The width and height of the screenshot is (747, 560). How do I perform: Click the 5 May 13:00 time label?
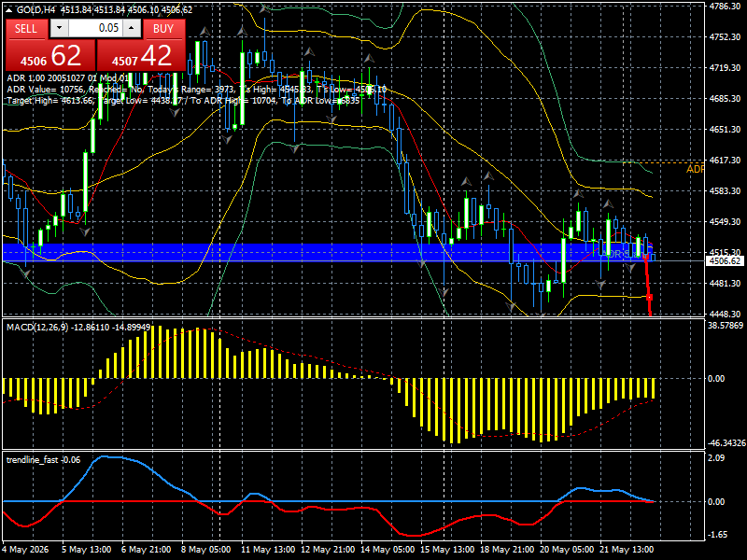click(87, 550)
